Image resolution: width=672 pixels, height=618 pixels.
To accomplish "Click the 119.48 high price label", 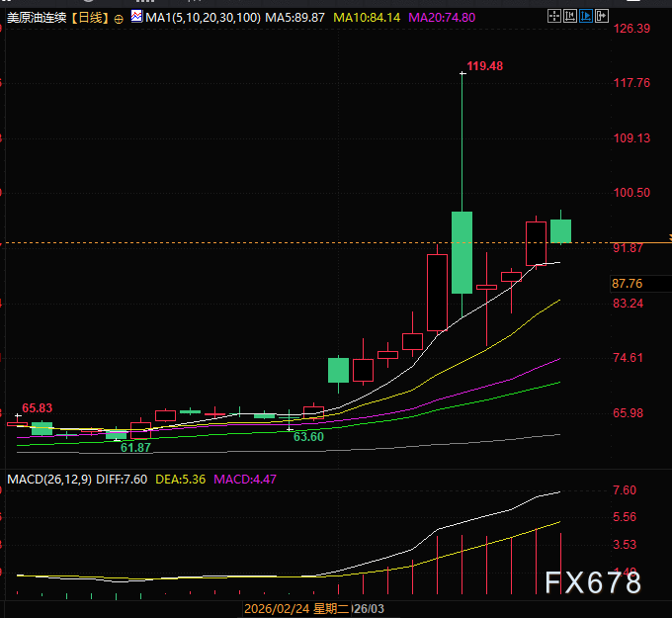I will (x=484, y=66).
